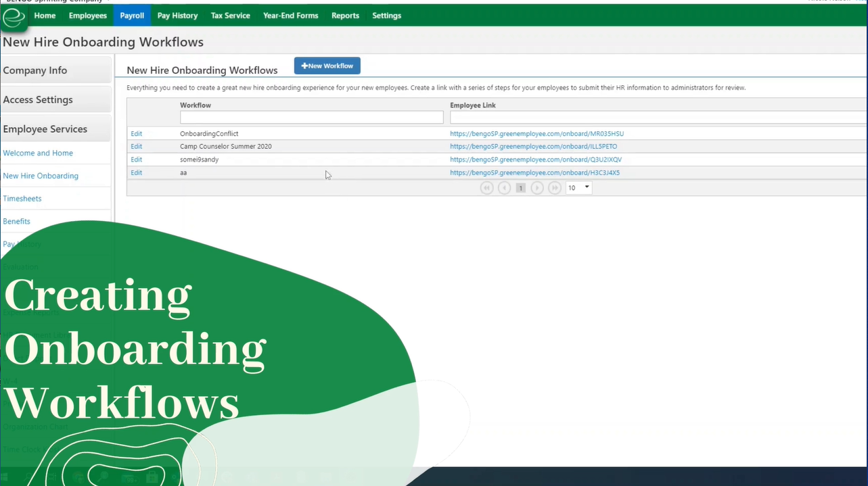The width and height of the screenshot is (868, 486).
Task: Open the Home menu
Action: point(45,16)
